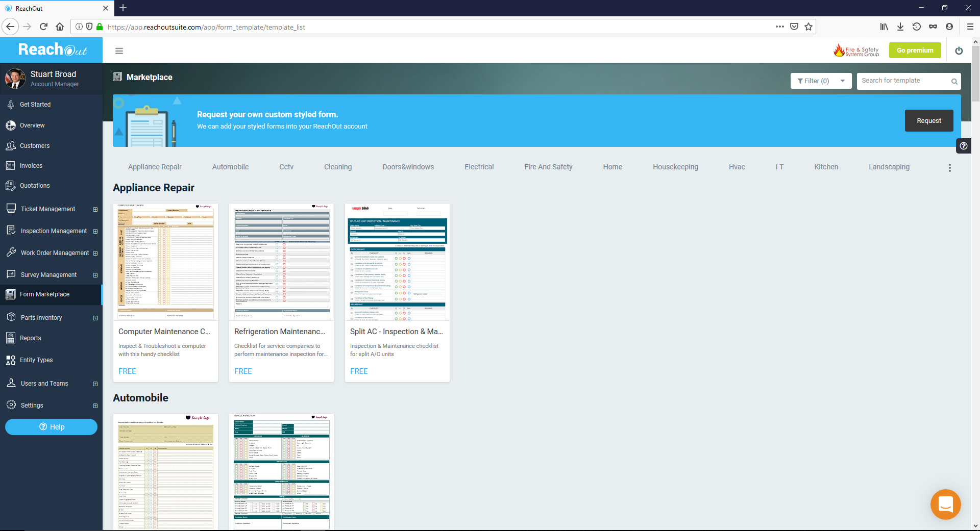The image size is (980, 531).
Task: Click the page vertical scrollbar
Action: pyautogui.click(x=975, y=74)
